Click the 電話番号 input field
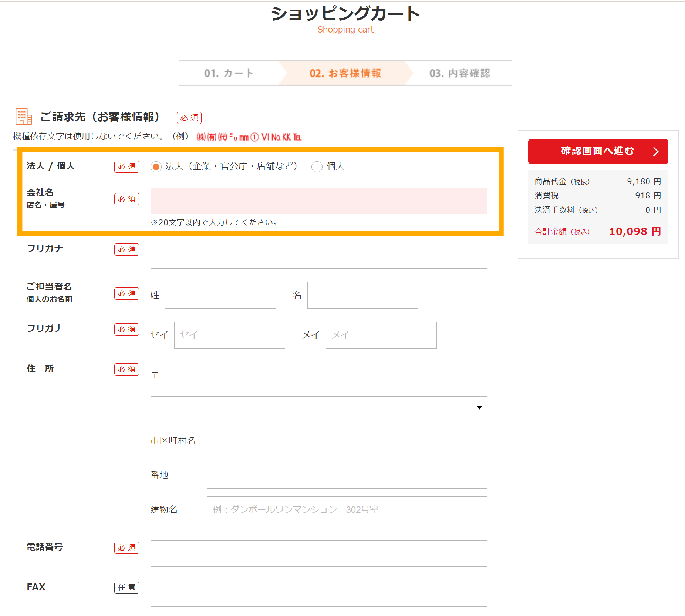Viewport: 685px width, 616px height. (x=318, y=553)
